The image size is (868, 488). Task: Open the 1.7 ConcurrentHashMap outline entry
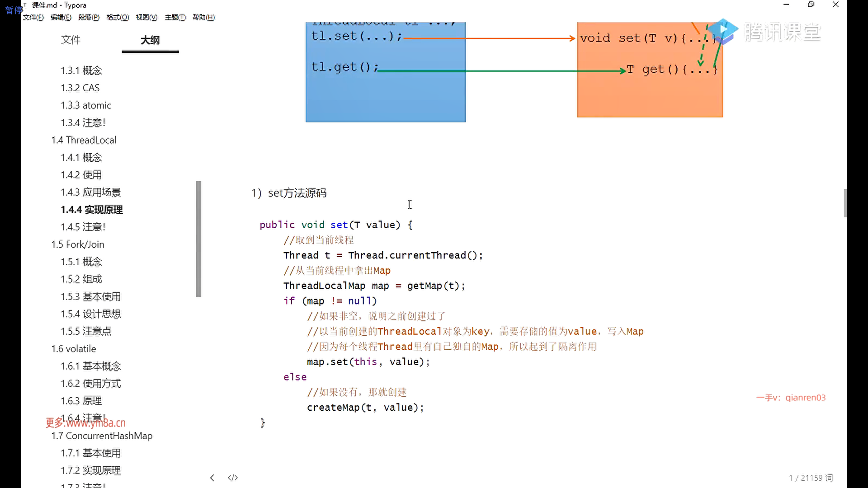[102, 436]
